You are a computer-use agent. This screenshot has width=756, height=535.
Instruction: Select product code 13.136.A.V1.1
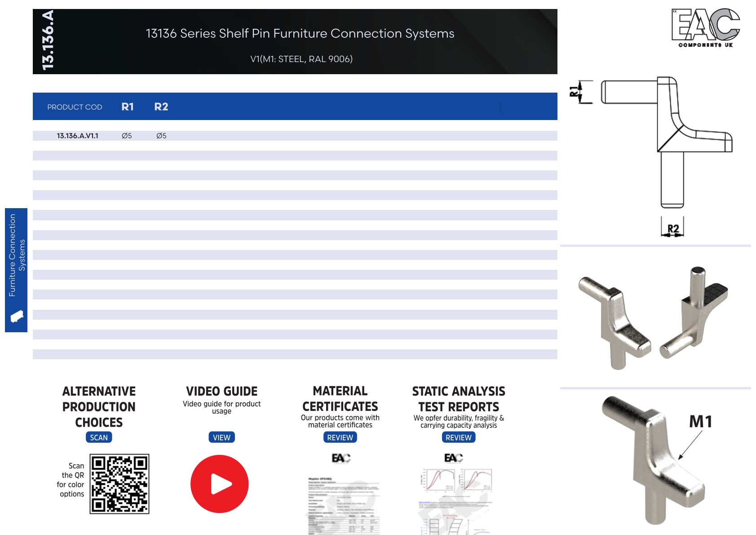(77, 136)
